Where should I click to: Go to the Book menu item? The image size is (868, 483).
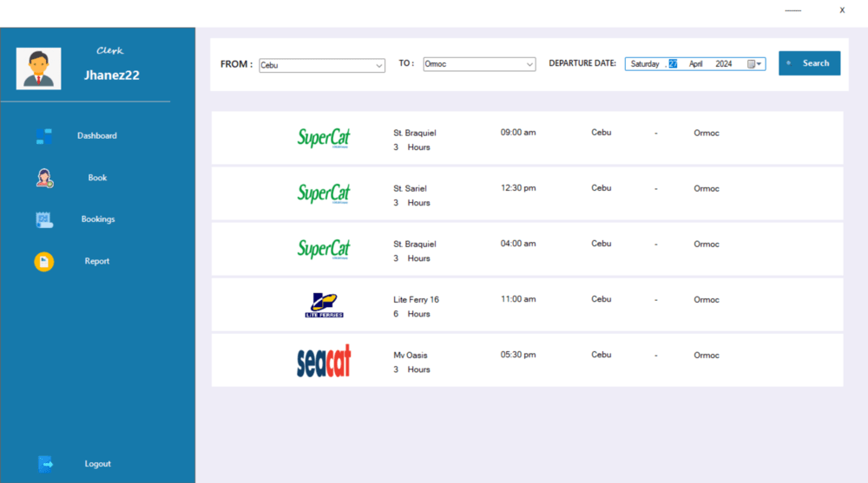[97, 178]
